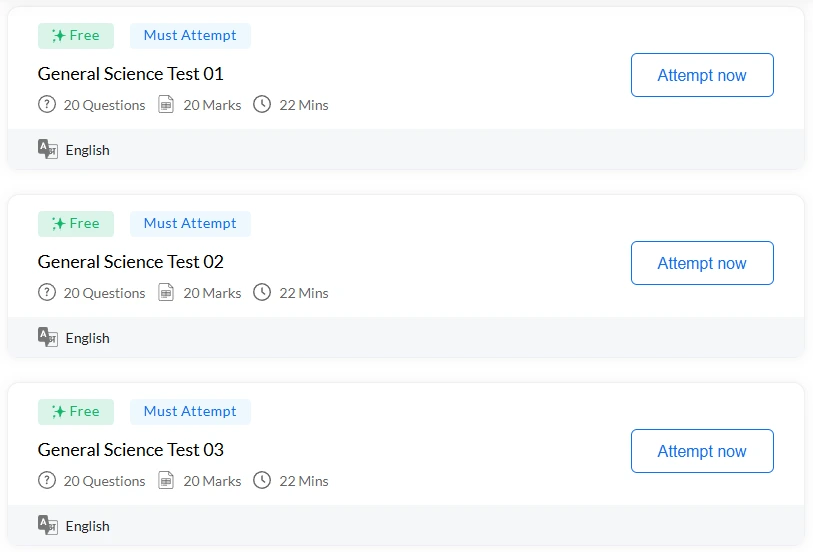This screenshot has height=552, width=813.
Task: Click clock icon in Test 03 card
Action: click(262, 481)
